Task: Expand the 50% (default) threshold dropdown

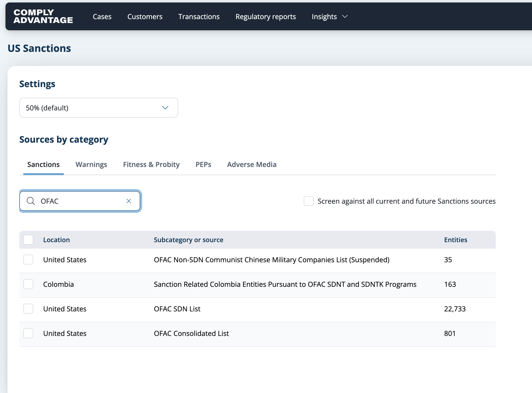Action: pyautogui.click(x=99, y=108)
